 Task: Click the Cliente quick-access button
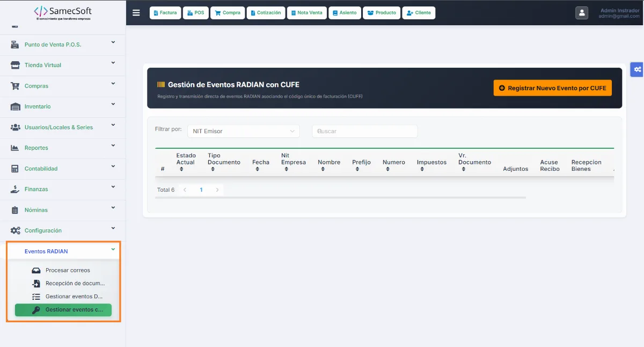pyautogui.click(x=419, y=13)
